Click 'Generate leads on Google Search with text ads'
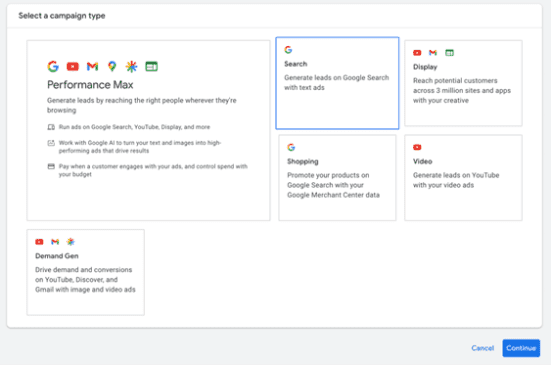 pyautogui.click(x=336, y=83)
